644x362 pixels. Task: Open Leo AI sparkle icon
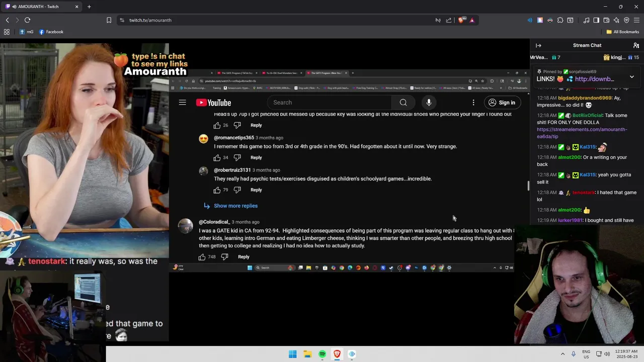click(x=616, y=20)
